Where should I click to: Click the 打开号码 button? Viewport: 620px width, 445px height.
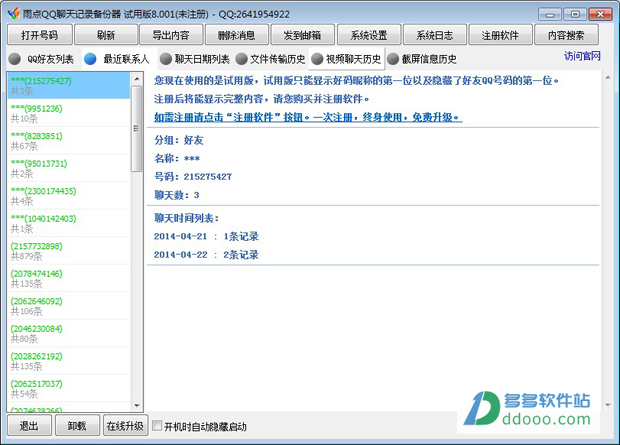40,35
